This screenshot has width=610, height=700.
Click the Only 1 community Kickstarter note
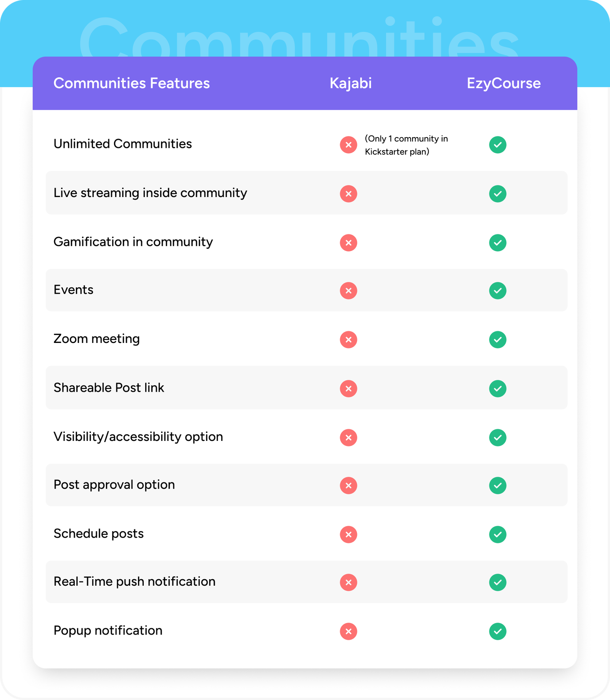406,145
